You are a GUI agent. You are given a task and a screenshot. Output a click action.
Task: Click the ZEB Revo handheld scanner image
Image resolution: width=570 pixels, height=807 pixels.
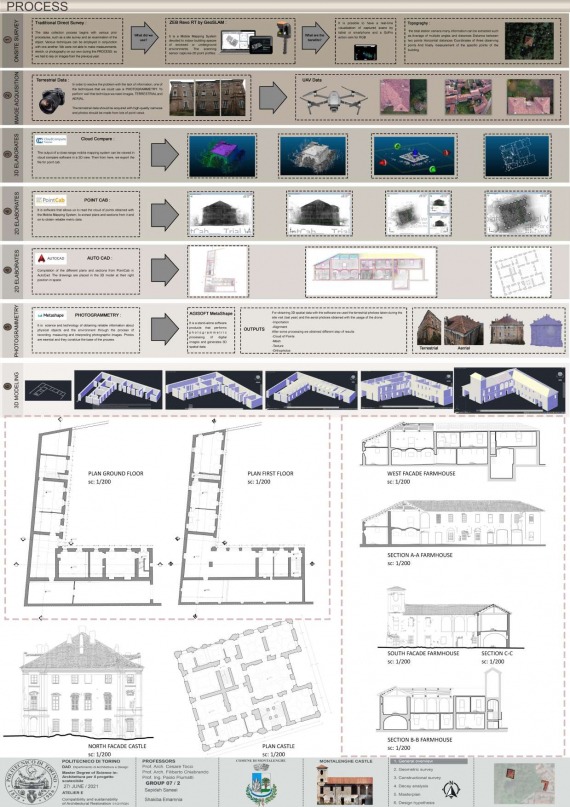coord(283,37)
